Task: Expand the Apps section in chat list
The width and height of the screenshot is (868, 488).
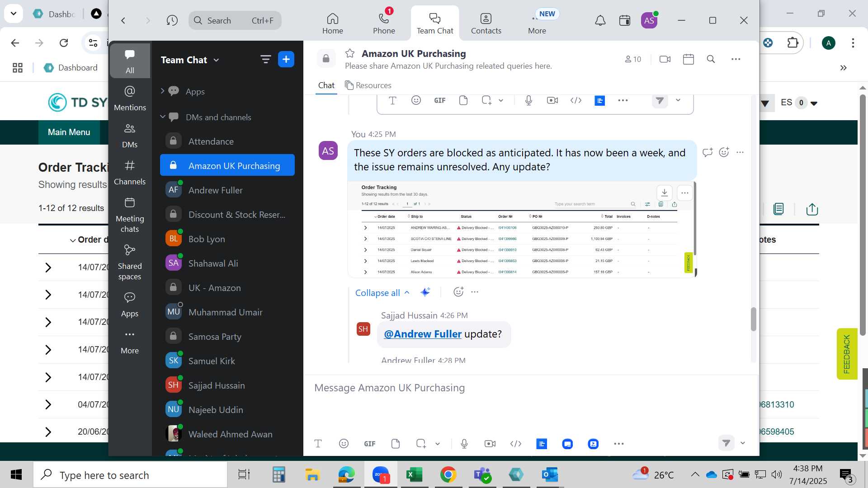Action: pyautogui.click(x=162, y=91)
